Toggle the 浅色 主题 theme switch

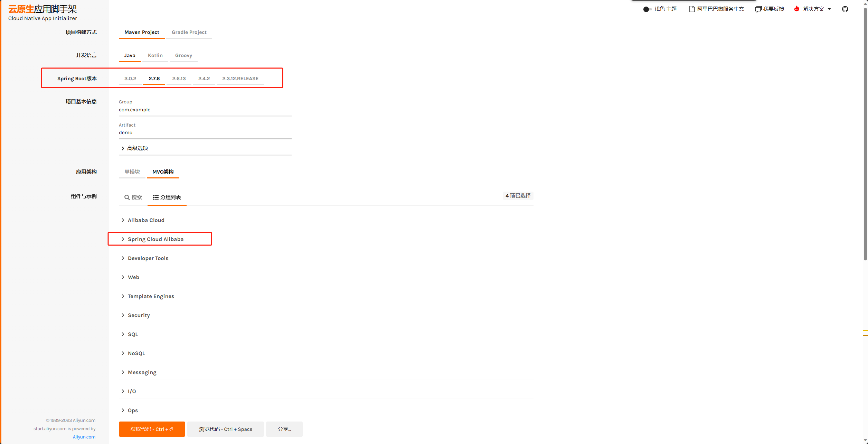pos(647,9)
